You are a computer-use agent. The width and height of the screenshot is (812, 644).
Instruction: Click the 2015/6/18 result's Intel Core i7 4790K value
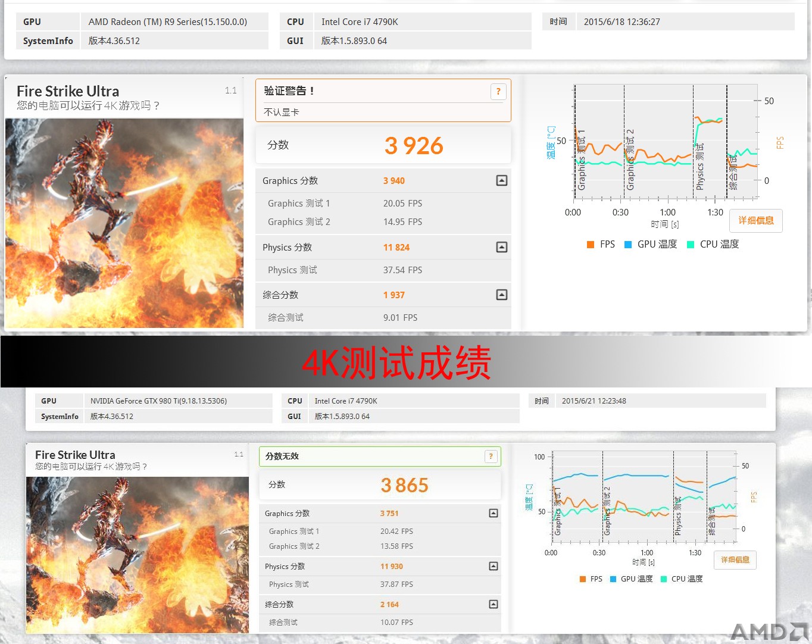click(x=360, y=22)
